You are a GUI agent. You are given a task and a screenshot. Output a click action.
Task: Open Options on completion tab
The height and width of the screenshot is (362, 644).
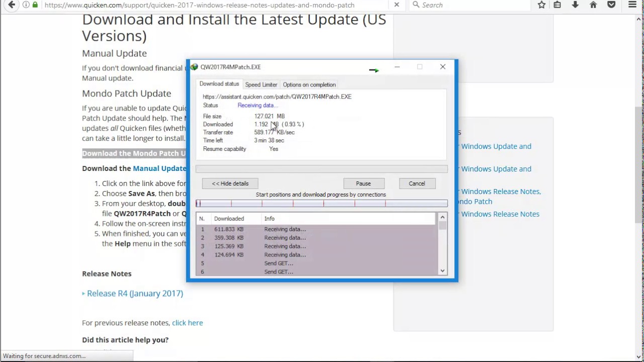(309, 84)
